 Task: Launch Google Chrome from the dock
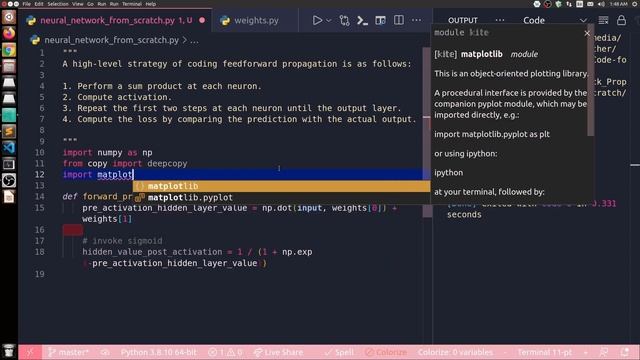[x=9, y=50]
